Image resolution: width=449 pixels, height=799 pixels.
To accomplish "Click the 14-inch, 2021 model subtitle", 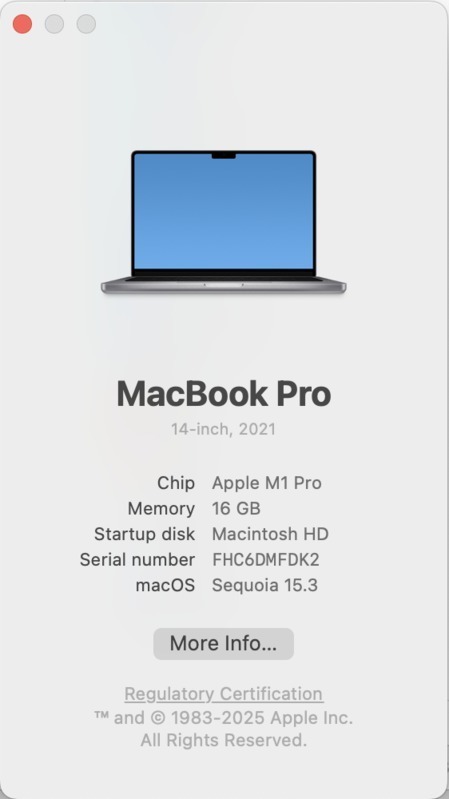I will point(223,429).
